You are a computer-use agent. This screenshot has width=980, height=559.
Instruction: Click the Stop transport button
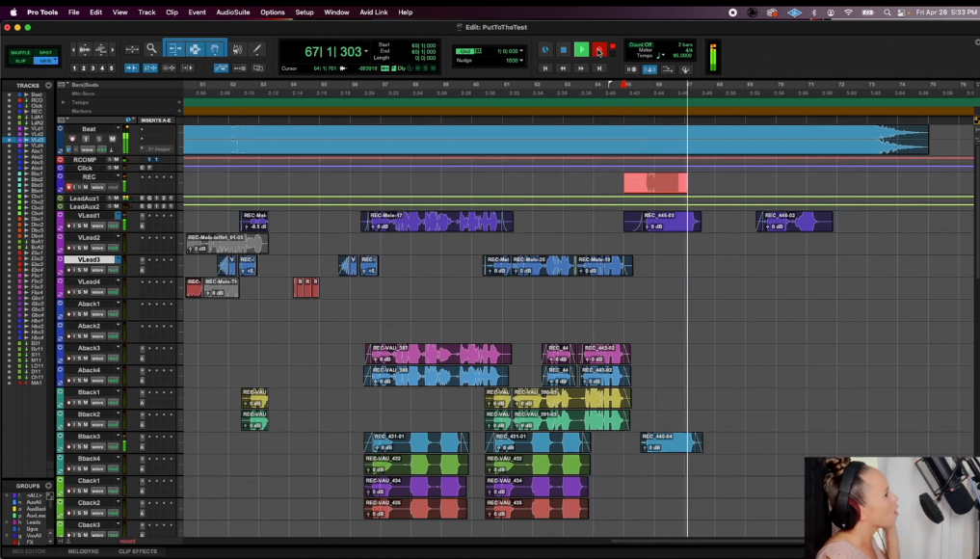point(564,50)
